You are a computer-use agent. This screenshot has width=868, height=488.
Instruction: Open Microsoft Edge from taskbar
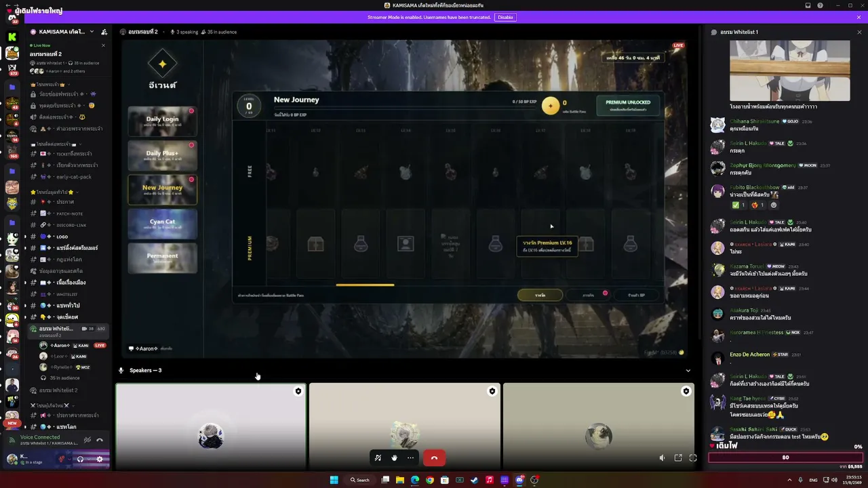415,480
